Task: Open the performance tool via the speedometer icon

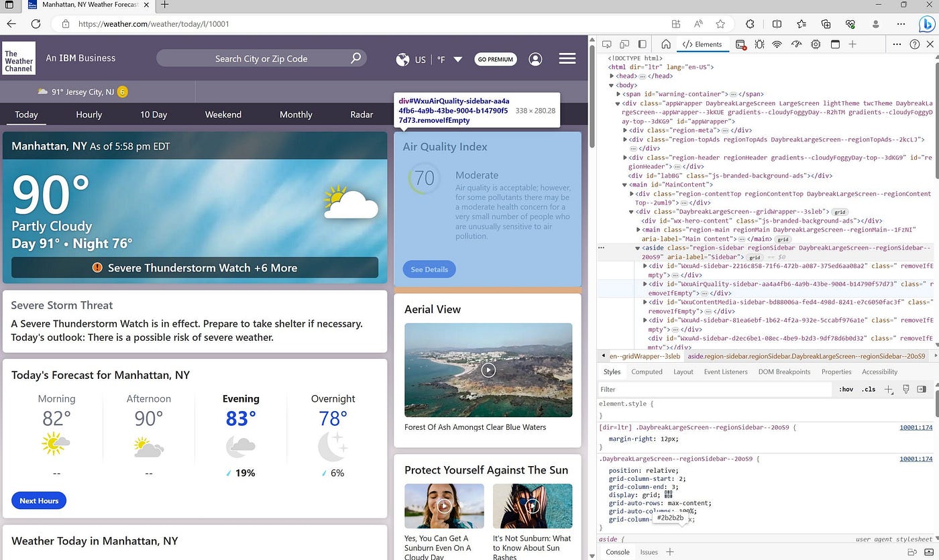Action: [x=796, y=44]
